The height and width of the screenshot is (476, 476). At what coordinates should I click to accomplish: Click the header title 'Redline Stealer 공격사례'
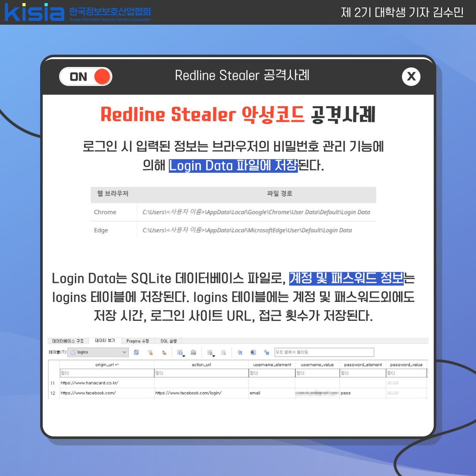[242, 75]
